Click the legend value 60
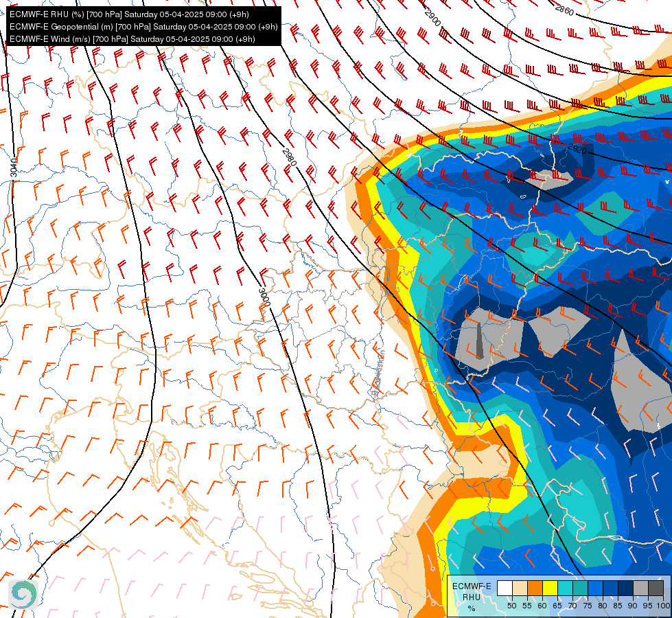Image resolution: width=672 pixels, height=618 pixels. tap(542, 606)
